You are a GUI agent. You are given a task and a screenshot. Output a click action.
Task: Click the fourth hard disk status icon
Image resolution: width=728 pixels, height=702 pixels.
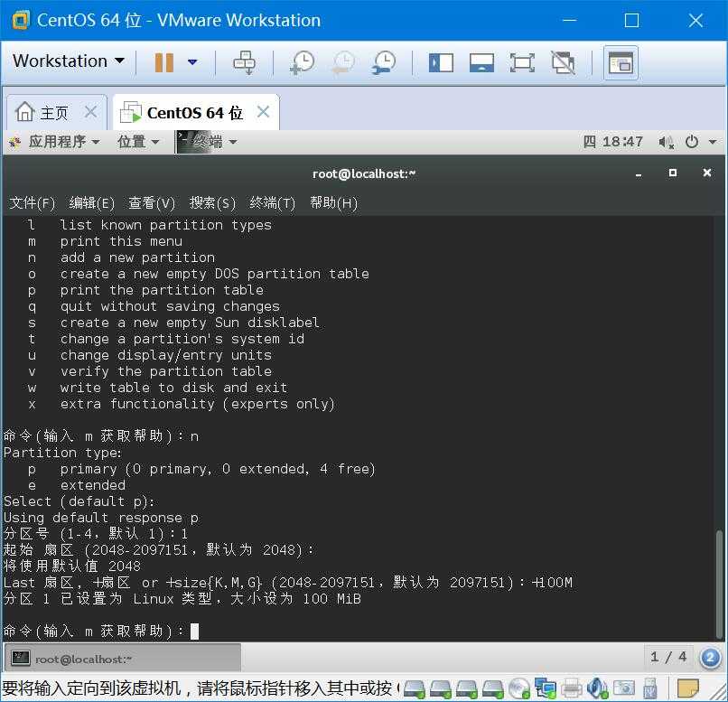[x=493, y=688]
